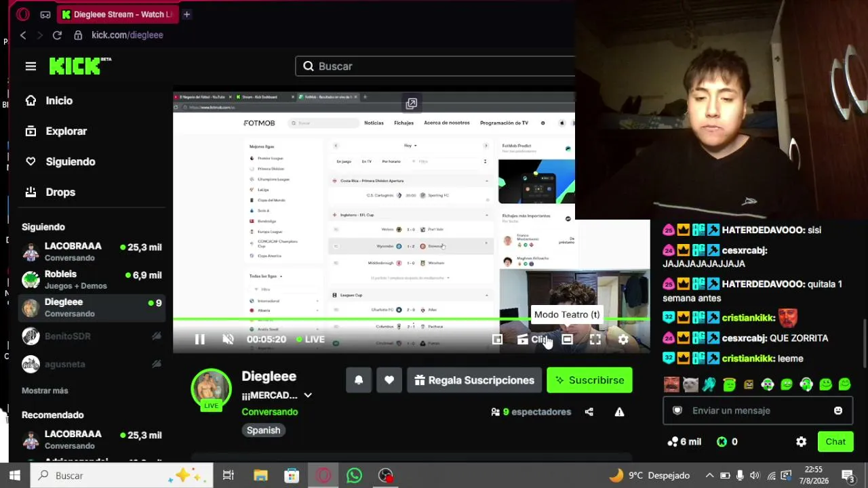Unmute the stream audio
Screen dimensions: 868x488
coord(228,340)
